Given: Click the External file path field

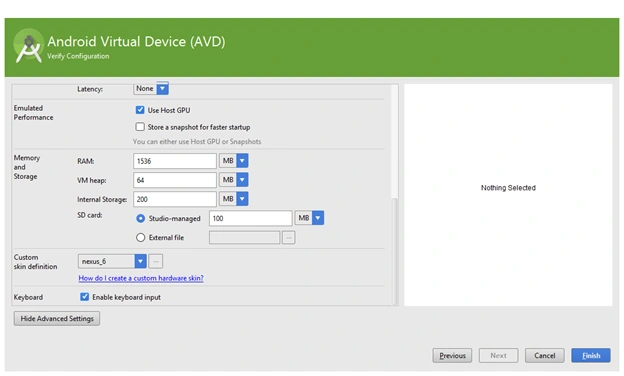Looking at the screenshot, I should (244, 238).
